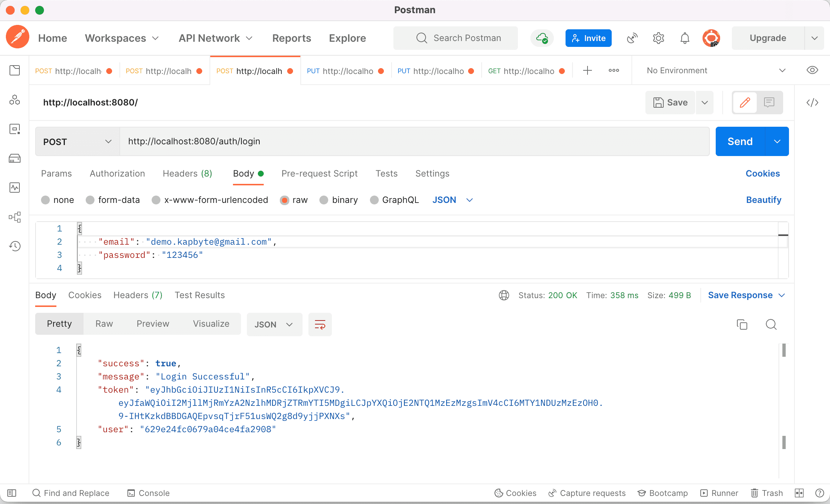Switch to the Pre-request Script tab
Screen dimensions: 830x504
point(319,174)
